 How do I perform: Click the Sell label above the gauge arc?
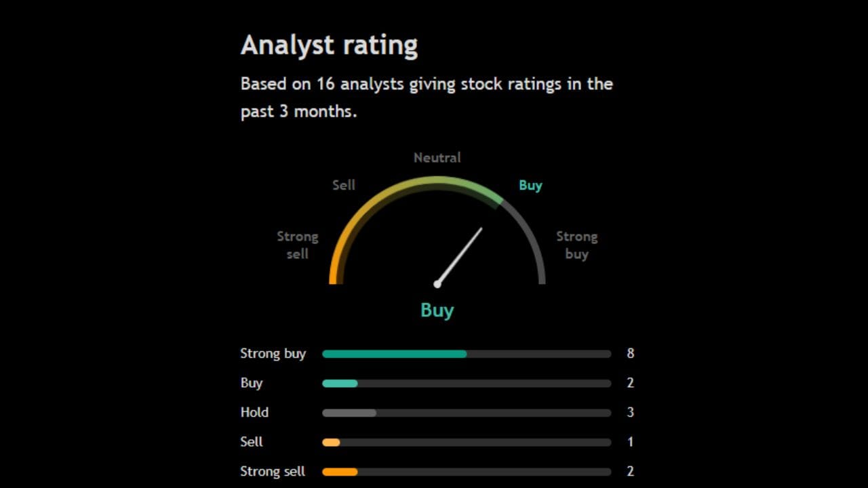(343, 185)
